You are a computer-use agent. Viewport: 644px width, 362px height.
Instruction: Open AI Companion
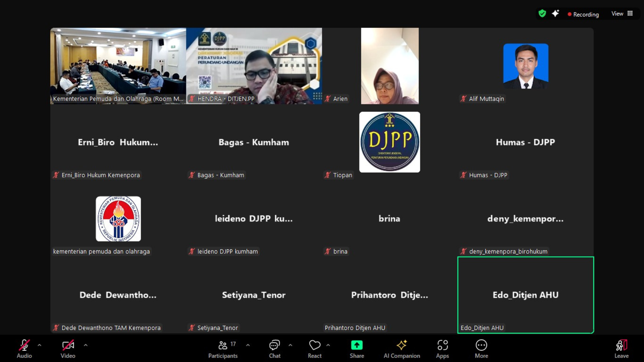click(402, 349)
